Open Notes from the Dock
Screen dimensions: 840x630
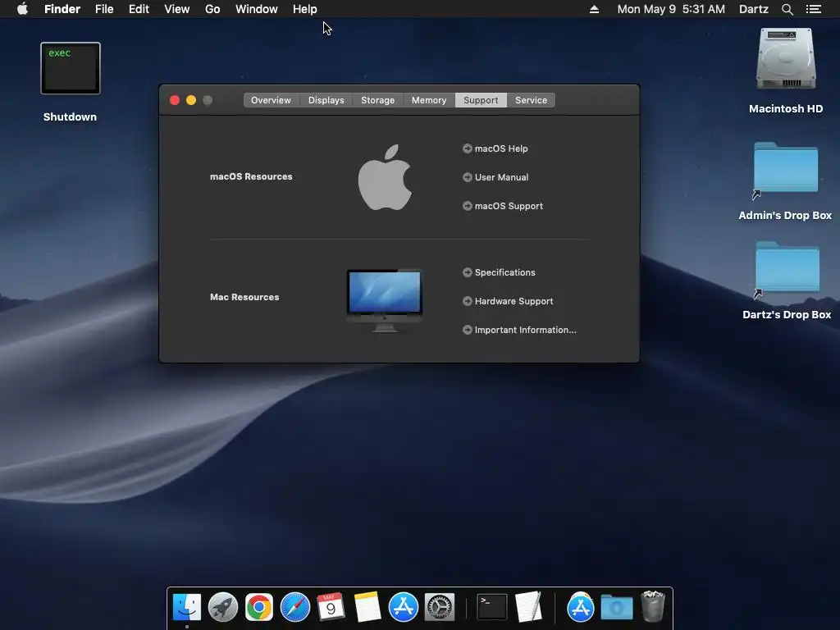click(367, 607)
